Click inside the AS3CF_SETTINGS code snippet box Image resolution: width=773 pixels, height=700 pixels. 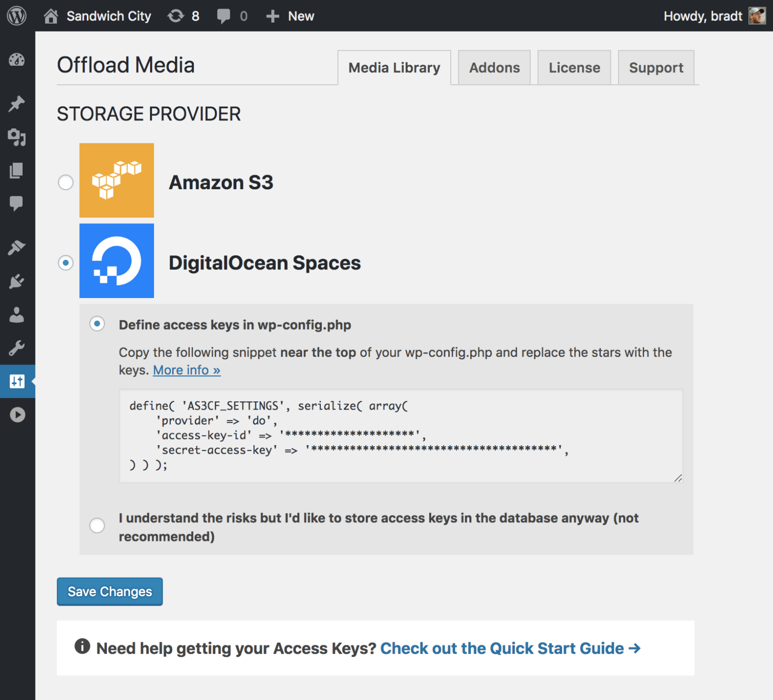tap(401, 436)
